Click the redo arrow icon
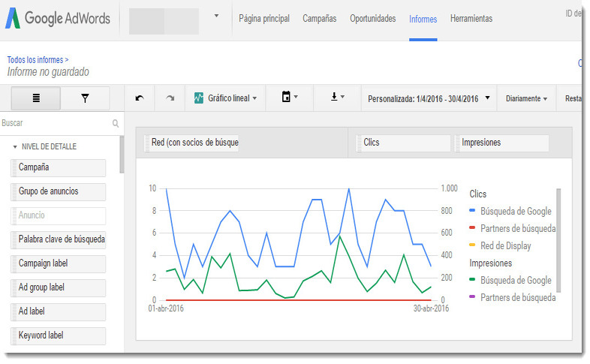The image size is (590, 364). click(x=170, y=98)
